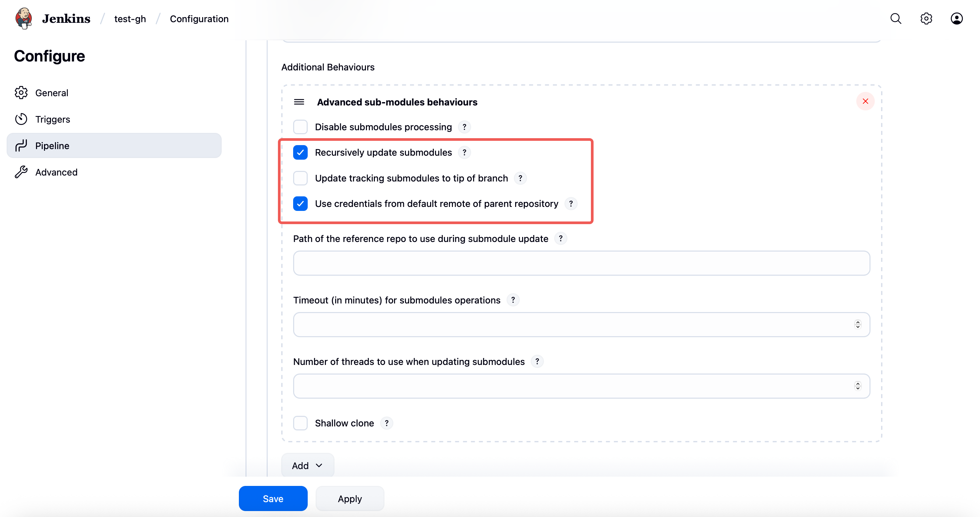The image size is (980, 517).
Task: Go to General section in sidebar
Action: [114, 93]
